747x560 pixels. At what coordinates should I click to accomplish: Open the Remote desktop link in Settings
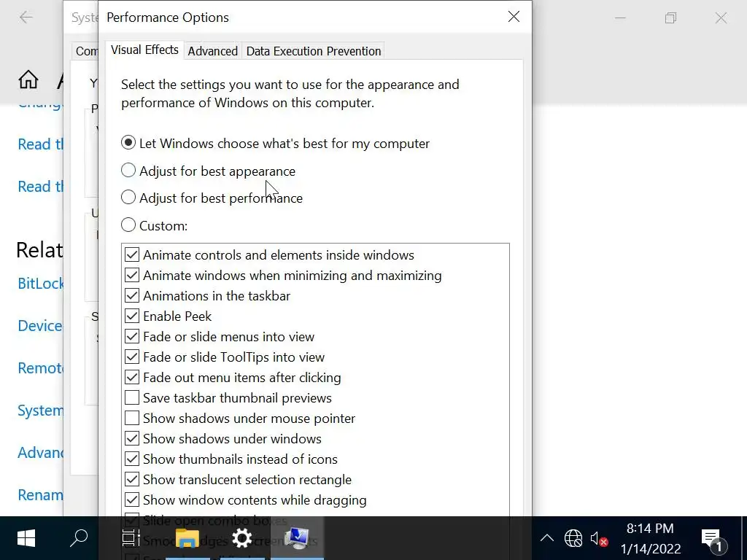point(41,368)
